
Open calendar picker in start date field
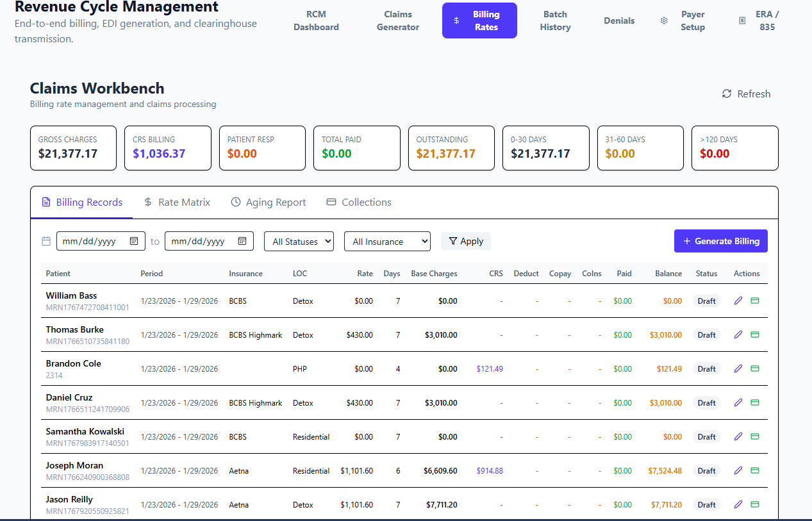click(x=134, y=241)
